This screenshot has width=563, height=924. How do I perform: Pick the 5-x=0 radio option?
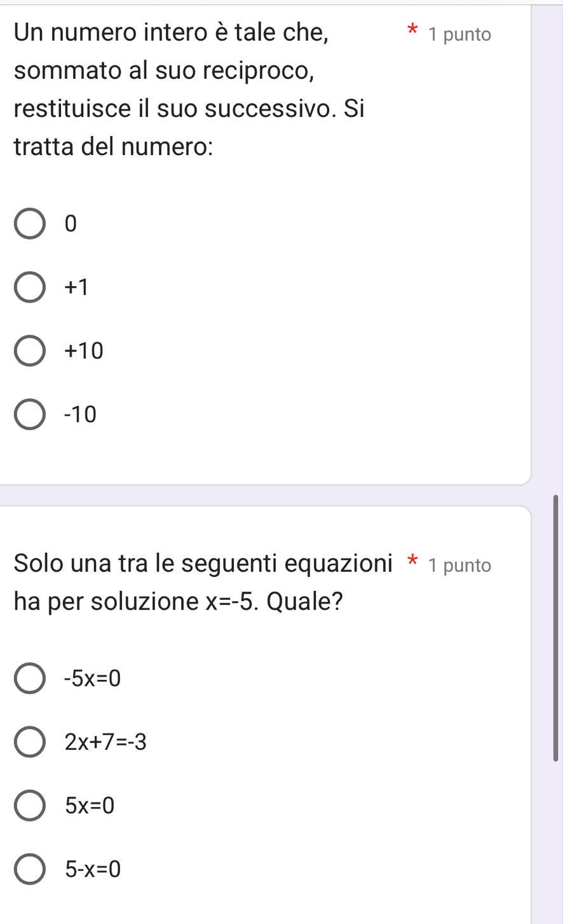tap(30, 869)
